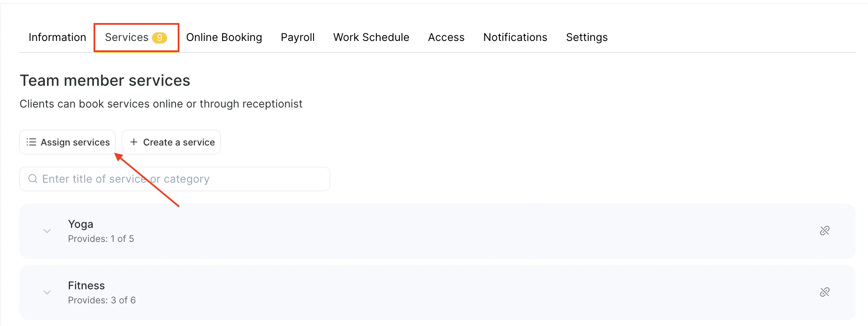The image size is (868, 326).
Task: Click the unlink icon for Yoga
Action: (824, 231)
